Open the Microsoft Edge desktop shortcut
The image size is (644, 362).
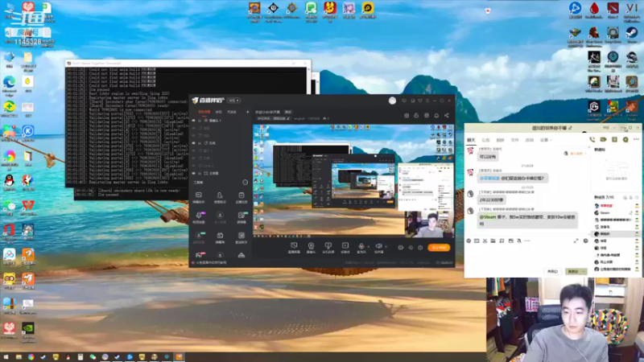point(9,86)
